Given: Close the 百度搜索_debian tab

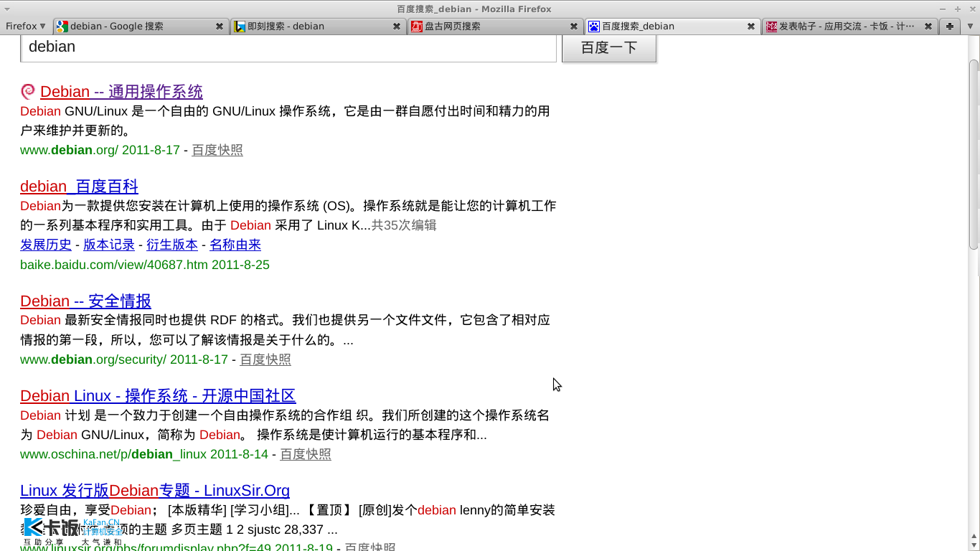Looking at the screenshot, I should [x=751, y=26].
